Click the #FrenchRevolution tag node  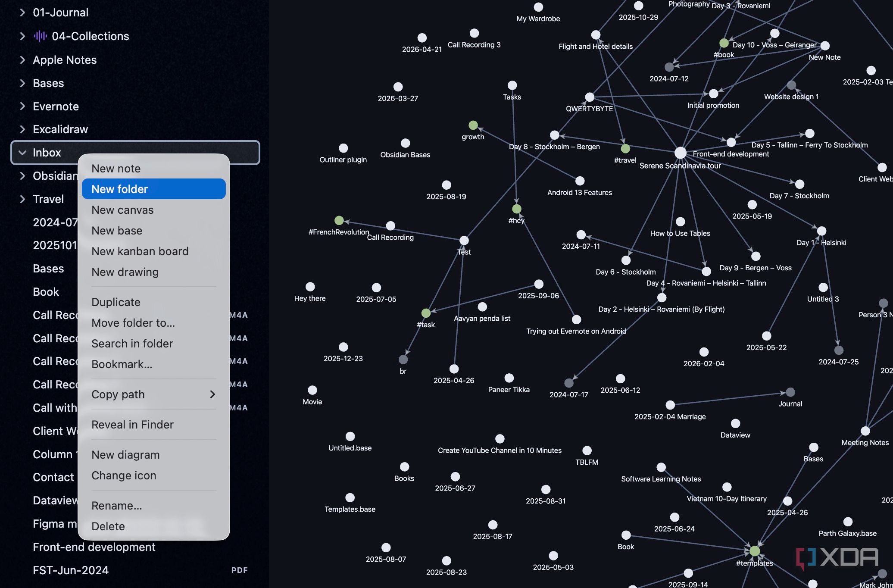tap(339, 221)
